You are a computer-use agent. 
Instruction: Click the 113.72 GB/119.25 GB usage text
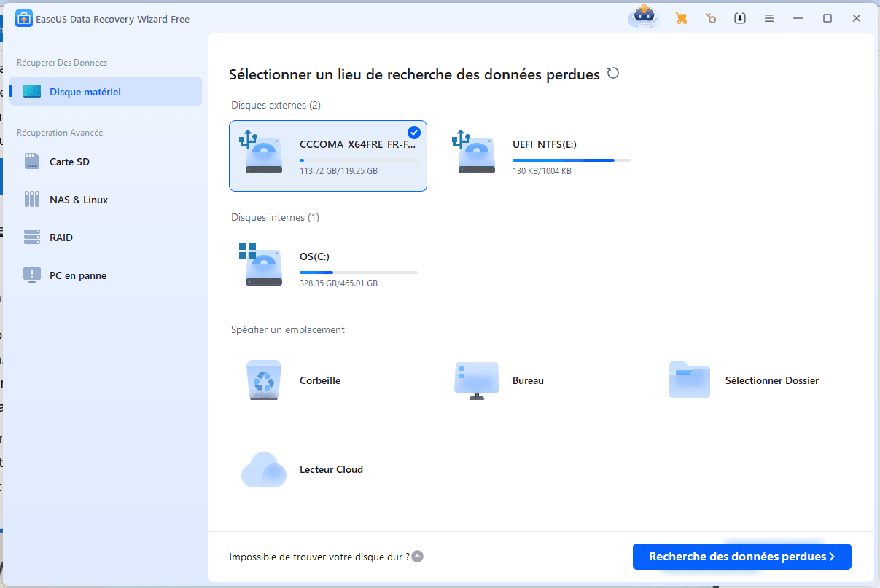[x=338, y=171]
